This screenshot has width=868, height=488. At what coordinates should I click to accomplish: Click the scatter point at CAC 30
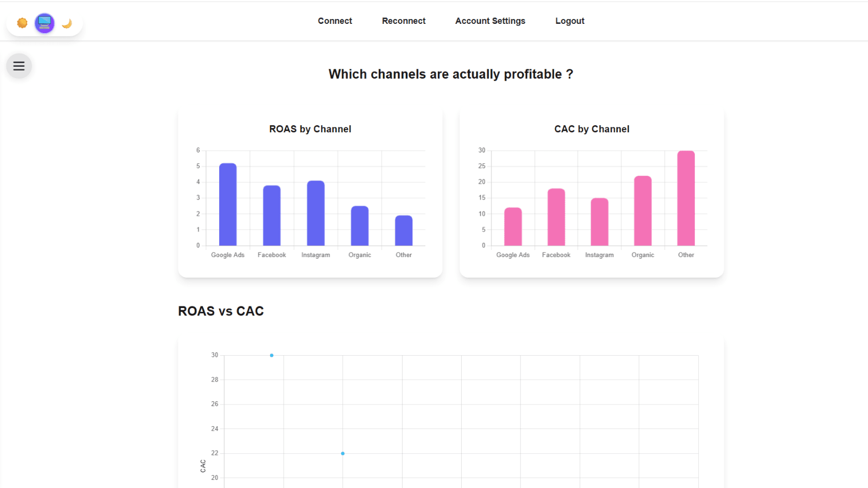click(x=272, y=356)
